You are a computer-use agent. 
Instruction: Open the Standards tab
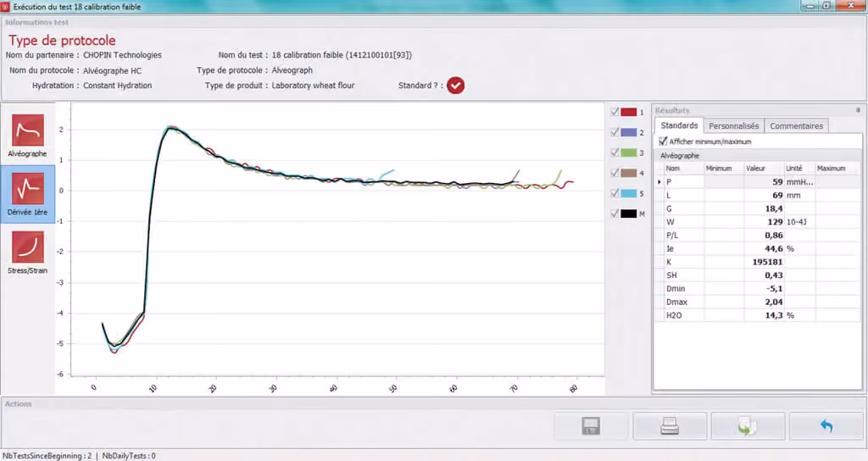click(x=679, y=125)
